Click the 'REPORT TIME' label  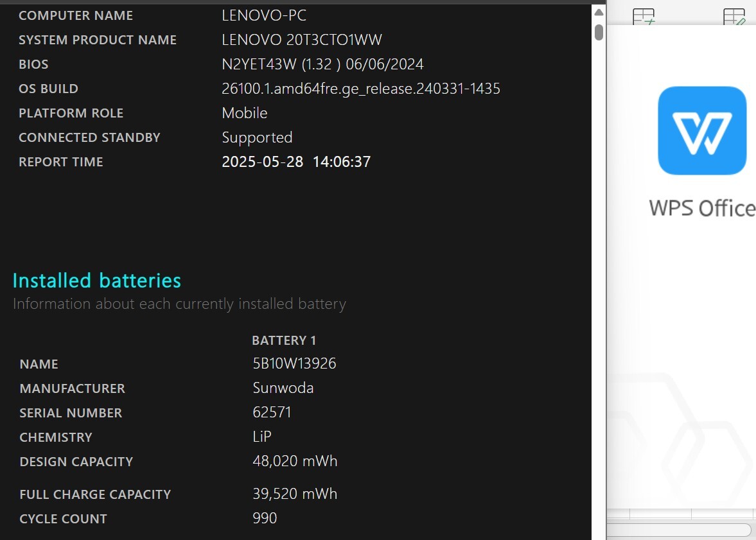61,162
